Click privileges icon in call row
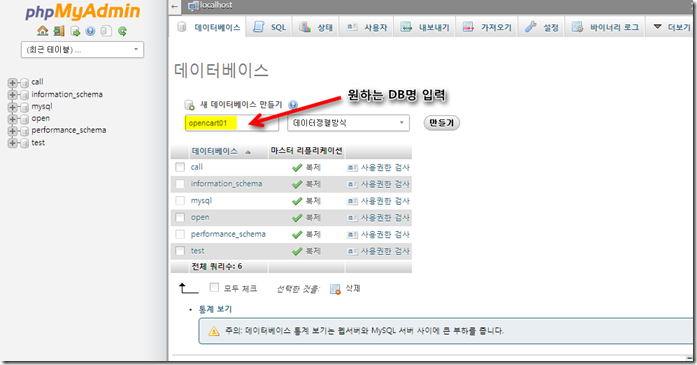This screenshot has width=697, height=365. click(352, 168)
